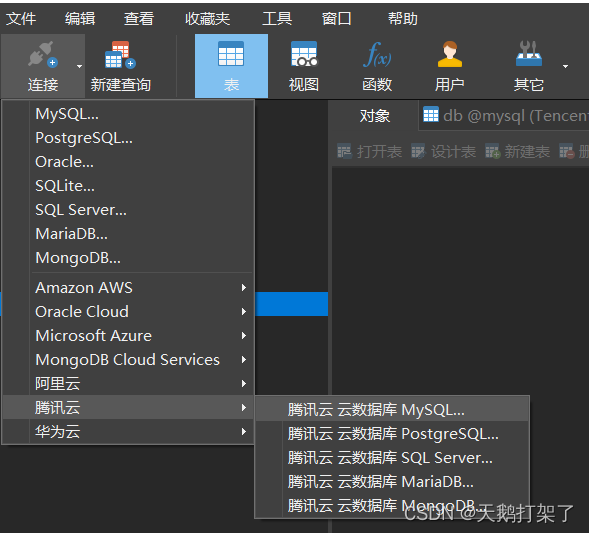The height and width of the screenshot is (533, 589).
Task: Select 腾讯云 云数据库 MariaDB... option
Action: click(x=392, y=482)
